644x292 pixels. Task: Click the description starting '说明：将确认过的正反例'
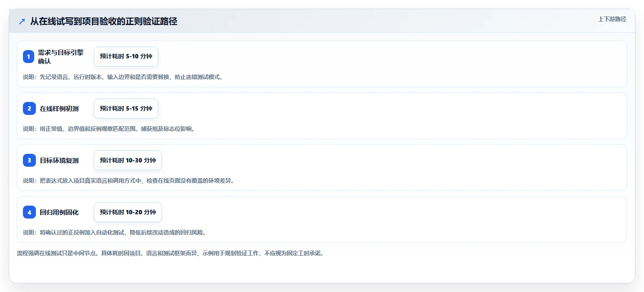[x=114, y=232]
